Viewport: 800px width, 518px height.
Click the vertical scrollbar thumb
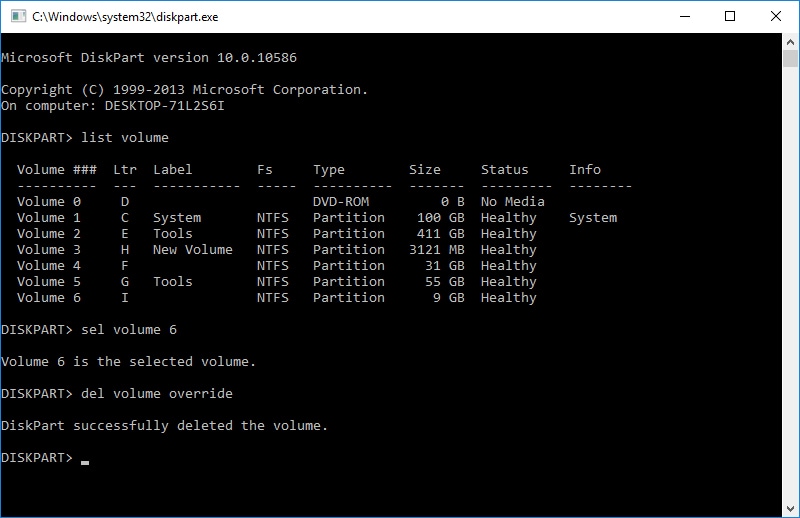point(791,58)
